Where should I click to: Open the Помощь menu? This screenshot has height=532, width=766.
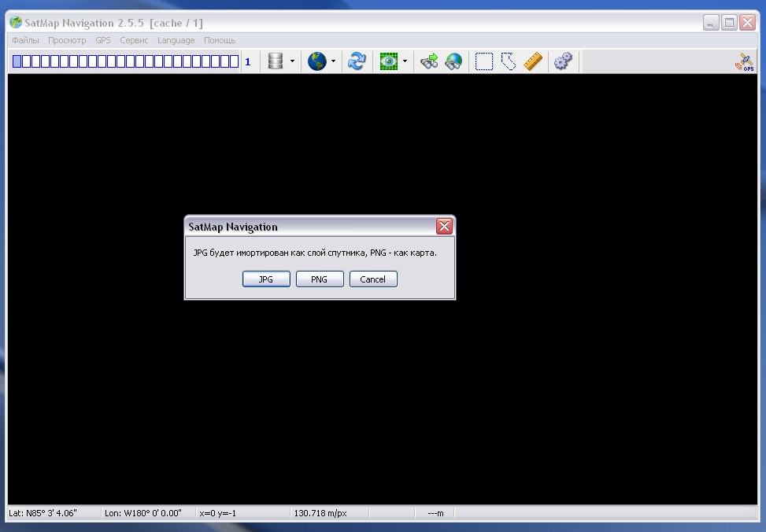coord(220,40)
